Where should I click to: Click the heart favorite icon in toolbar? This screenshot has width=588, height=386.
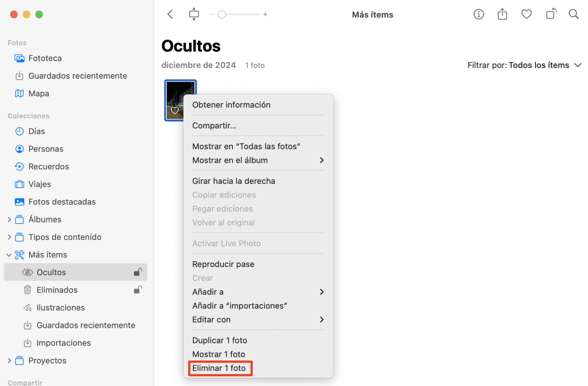(526, 14)
